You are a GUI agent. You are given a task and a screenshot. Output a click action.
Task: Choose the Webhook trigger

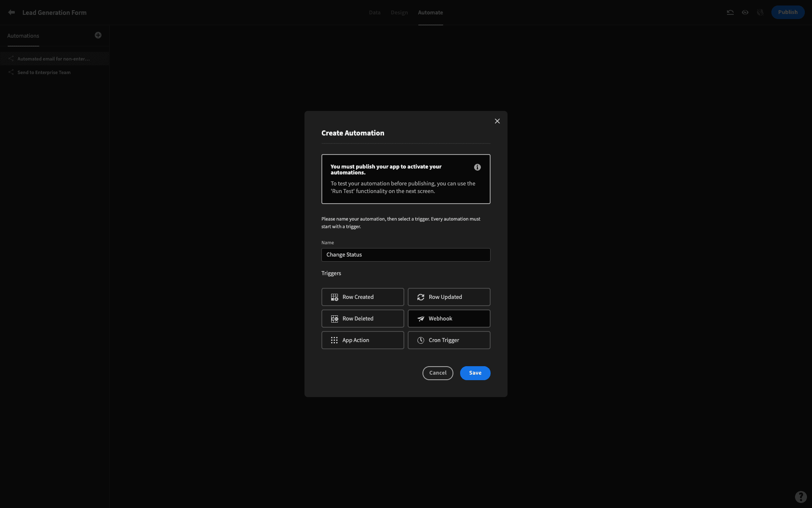(449, 319)
